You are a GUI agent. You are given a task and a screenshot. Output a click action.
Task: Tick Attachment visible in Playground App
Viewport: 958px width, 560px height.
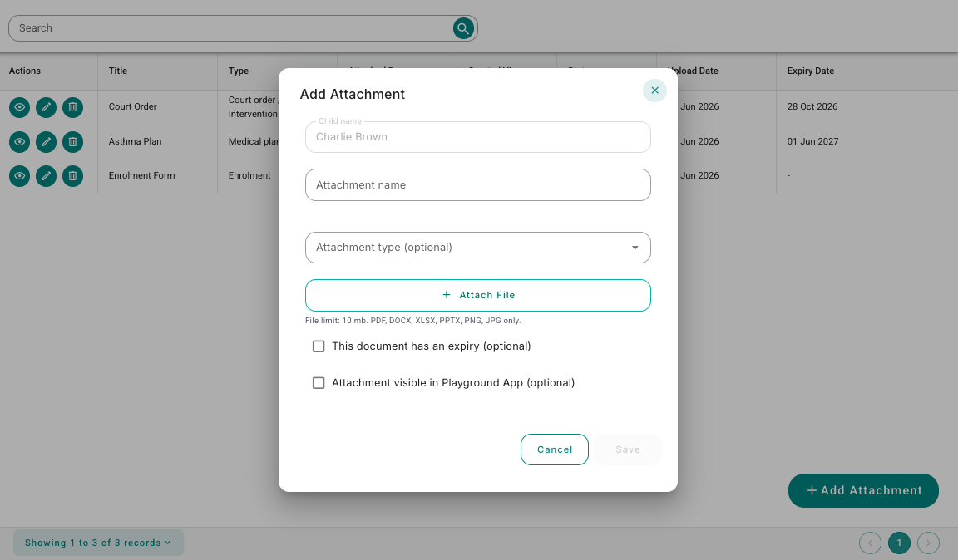[x=319, y=383]
